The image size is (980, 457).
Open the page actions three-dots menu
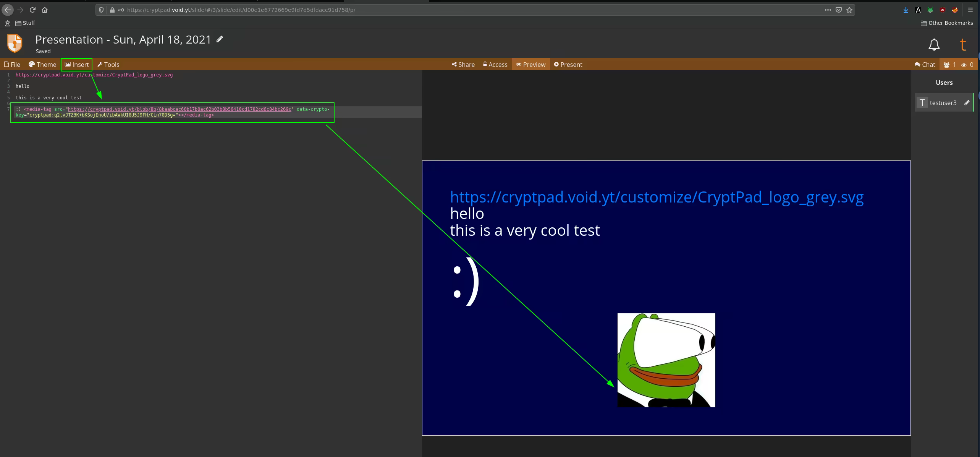click(828, 10)
